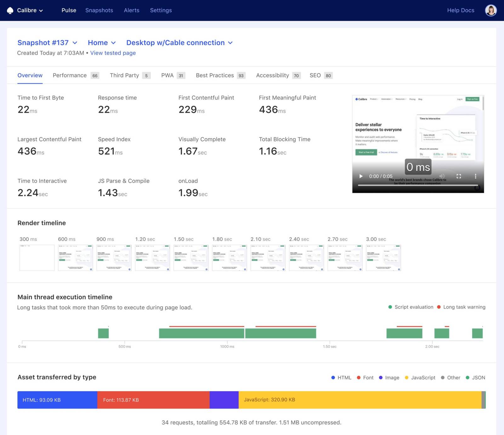
Task: Click the video mute speaker icon
Action: pyautogui.click(x=442, y=176)
